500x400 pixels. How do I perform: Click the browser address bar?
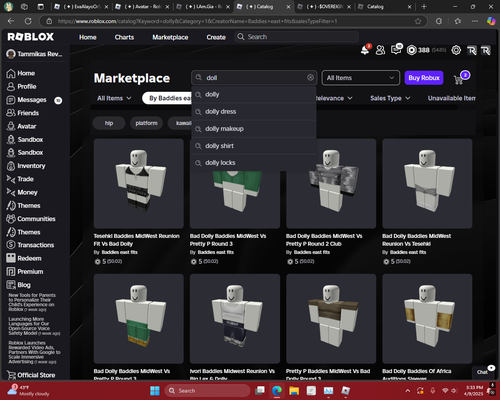233,21
